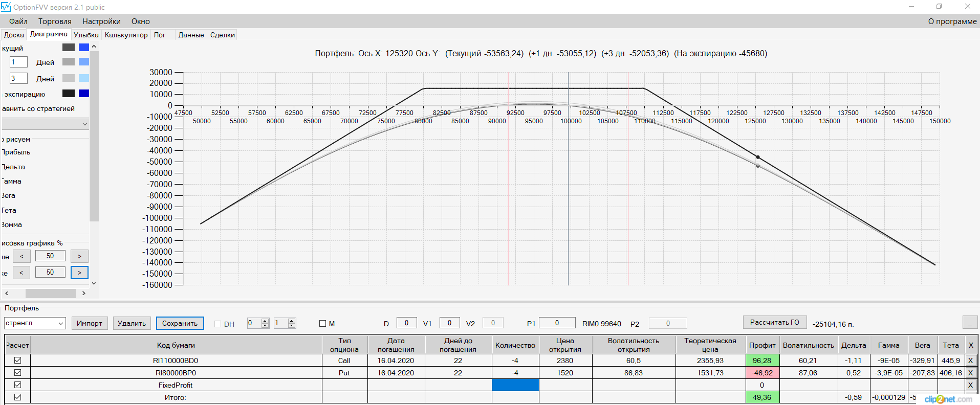The width and height of the screenshot is (980, 405).
Task: Click the lower scale value field 50
Action: coord(50,272)
